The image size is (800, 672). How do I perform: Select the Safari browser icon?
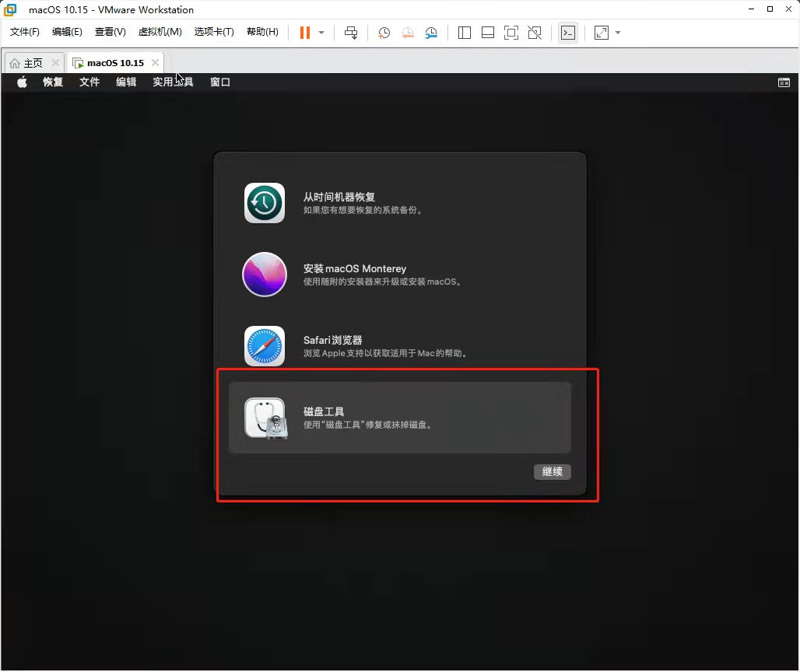coord(265,346)
